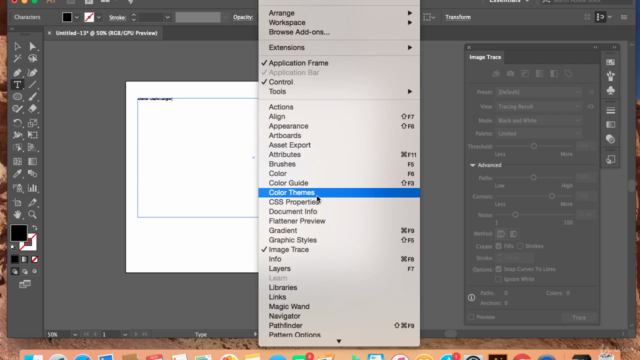Click the Trace button
The image size is (640, 360).
pyautogui.click(x=579, y=317)
